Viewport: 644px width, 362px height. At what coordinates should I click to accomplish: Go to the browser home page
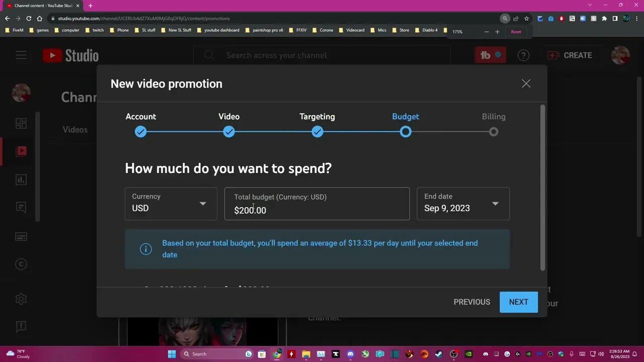click(x=39, y=19)
